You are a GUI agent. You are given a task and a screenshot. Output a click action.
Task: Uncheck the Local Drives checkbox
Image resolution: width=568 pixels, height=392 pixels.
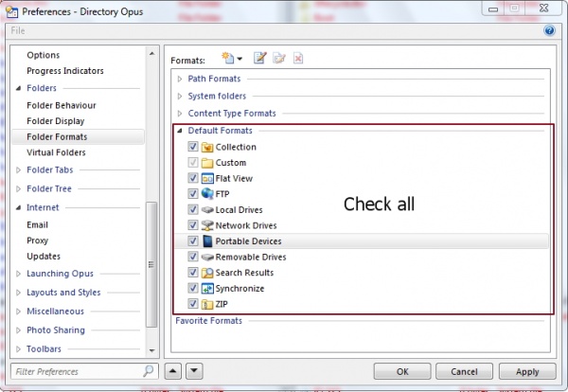click(x=193, y=209)
